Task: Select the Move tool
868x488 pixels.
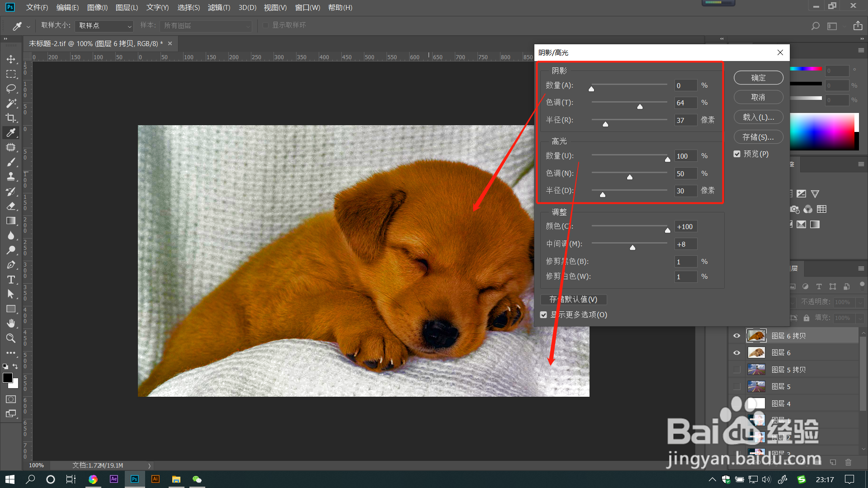Action: [x=11, y=59]
